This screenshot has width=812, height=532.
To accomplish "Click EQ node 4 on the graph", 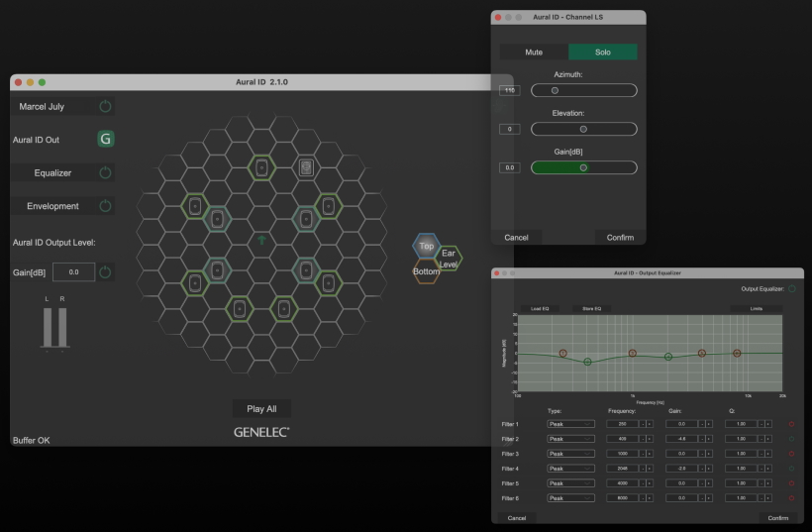I will pyautogui.click(x=668, y=357).
